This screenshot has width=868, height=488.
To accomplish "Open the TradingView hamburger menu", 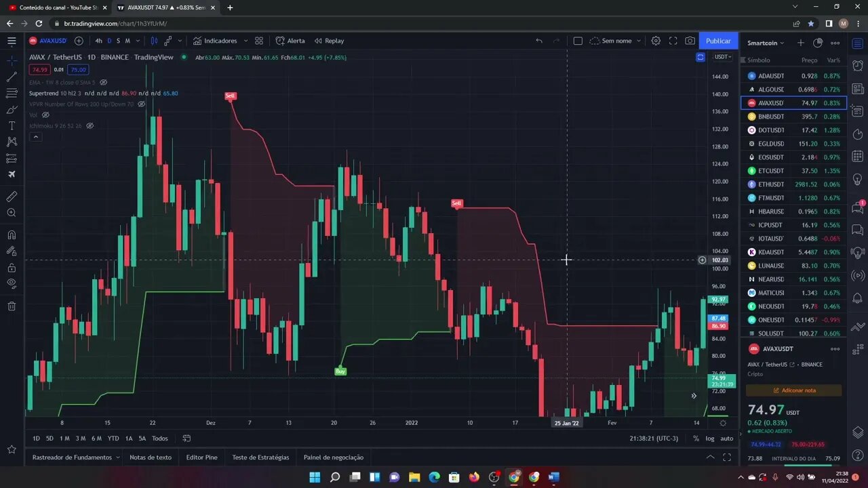I will (12, 41).
